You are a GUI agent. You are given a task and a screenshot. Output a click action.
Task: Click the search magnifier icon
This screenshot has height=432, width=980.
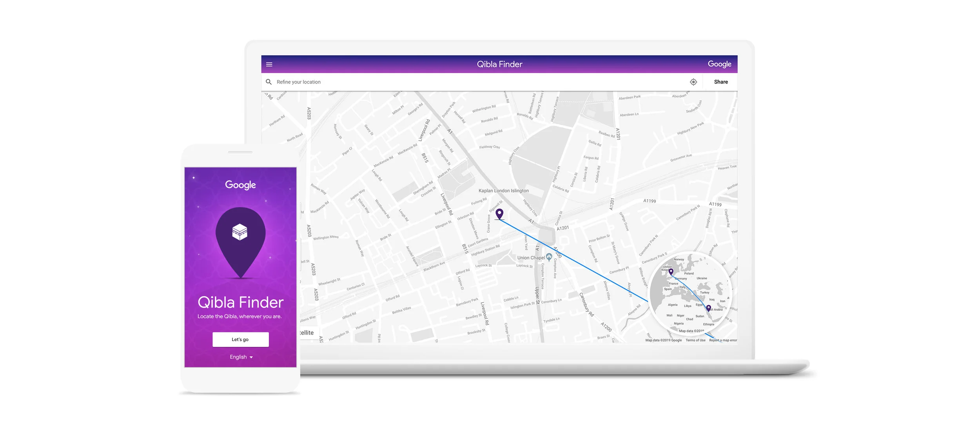coord(269,82)
